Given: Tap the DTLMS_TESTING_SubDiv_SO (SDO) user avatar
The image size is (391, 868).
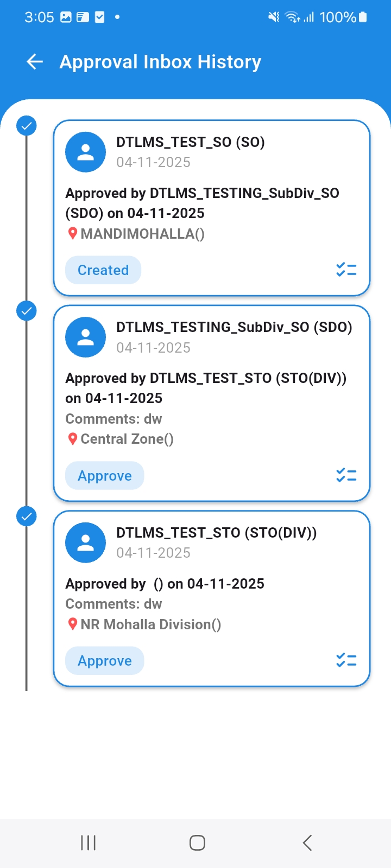Looking at the screenshot, I should tap(85, 337).
